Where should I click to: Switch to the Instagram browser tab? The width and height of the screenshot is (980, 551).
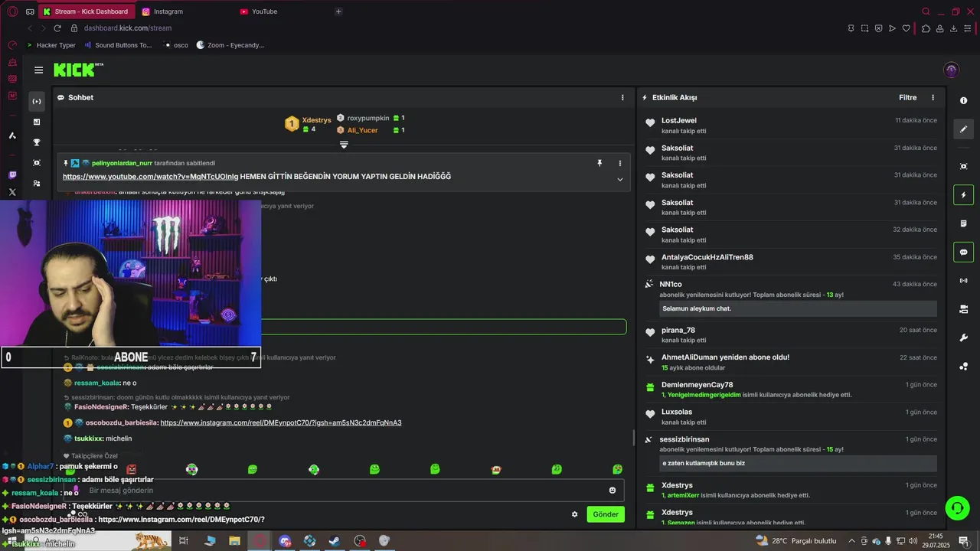pos(184,11)
